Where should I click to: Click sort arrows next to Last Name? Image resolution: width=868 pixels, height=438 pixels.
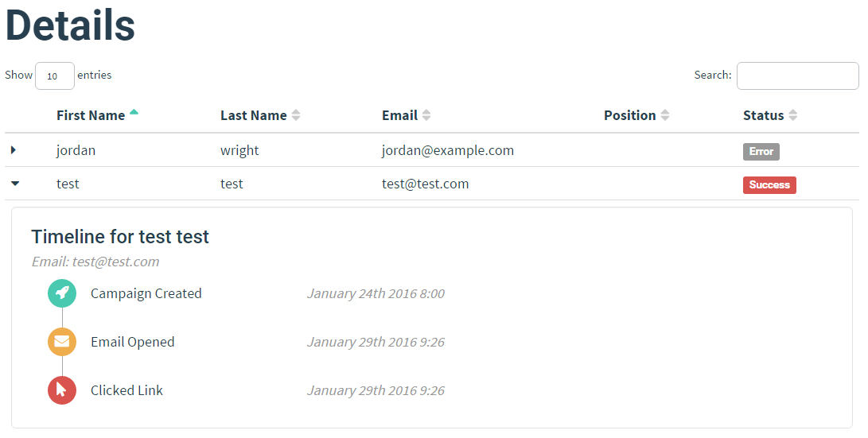click(296, 115)
